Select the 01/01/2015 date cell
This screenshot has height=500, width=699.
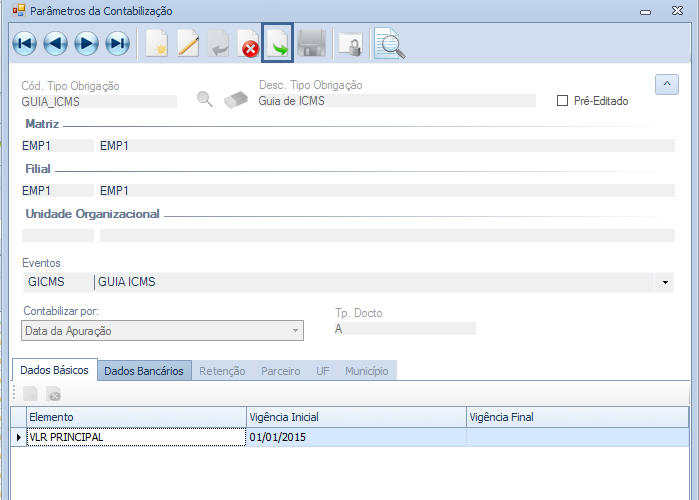click(x=356, y=437)
